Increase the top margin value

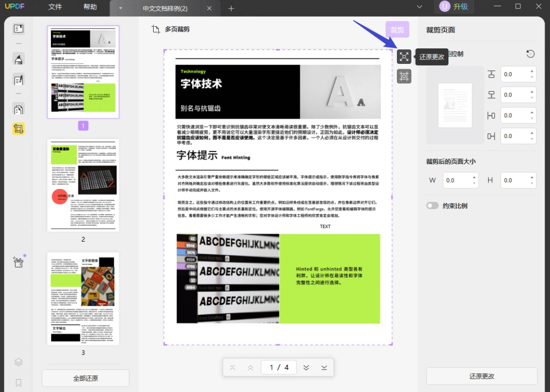(x=532, y=71)
